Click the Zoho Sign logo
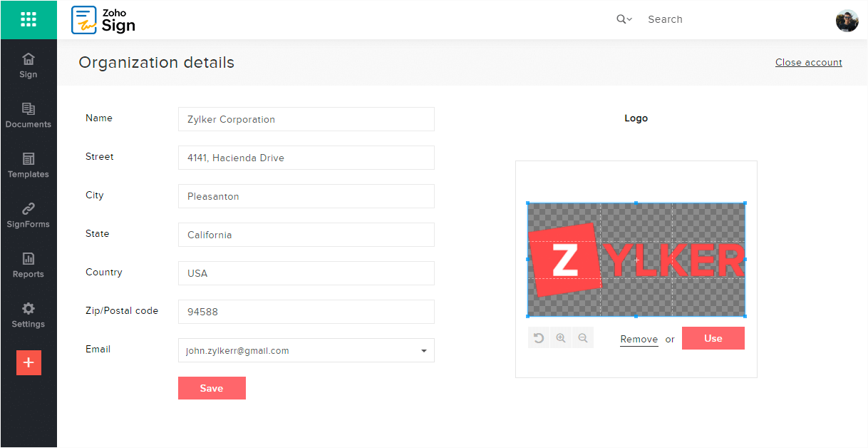 [104, 20]
